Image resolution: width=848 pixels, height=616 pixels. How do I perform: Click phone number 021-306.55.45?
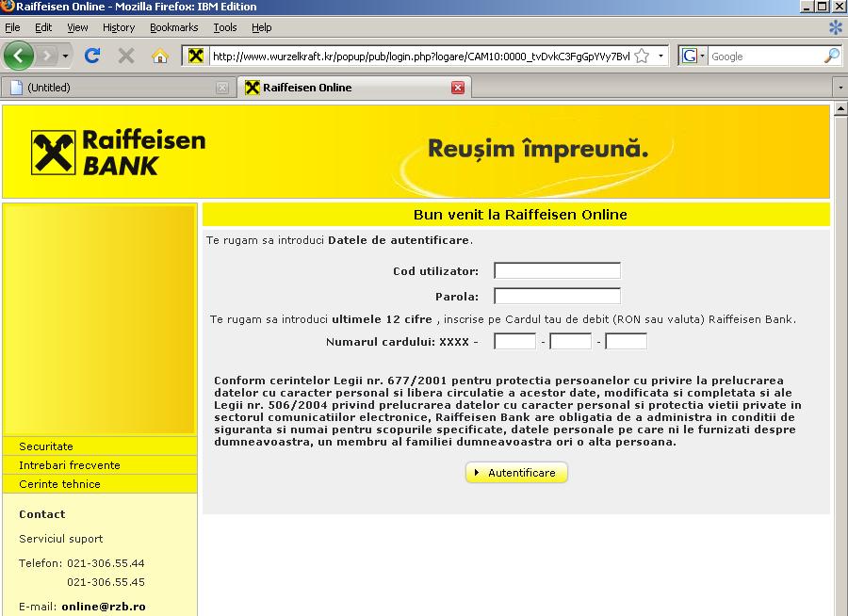tap(106, 582)
